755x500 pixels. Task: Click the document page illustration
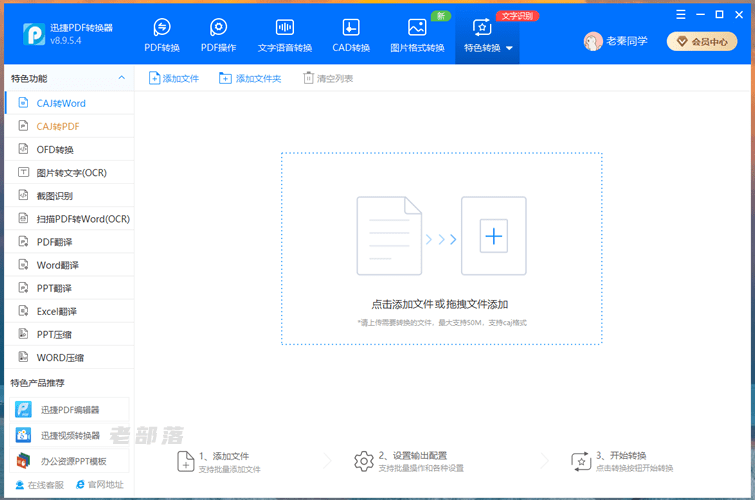tap(389, 236)
